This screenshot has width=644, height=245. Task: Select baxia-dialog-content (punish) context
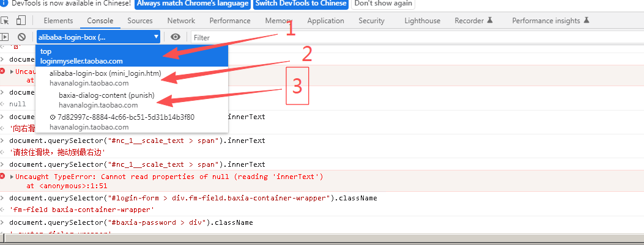click(132, 100)
